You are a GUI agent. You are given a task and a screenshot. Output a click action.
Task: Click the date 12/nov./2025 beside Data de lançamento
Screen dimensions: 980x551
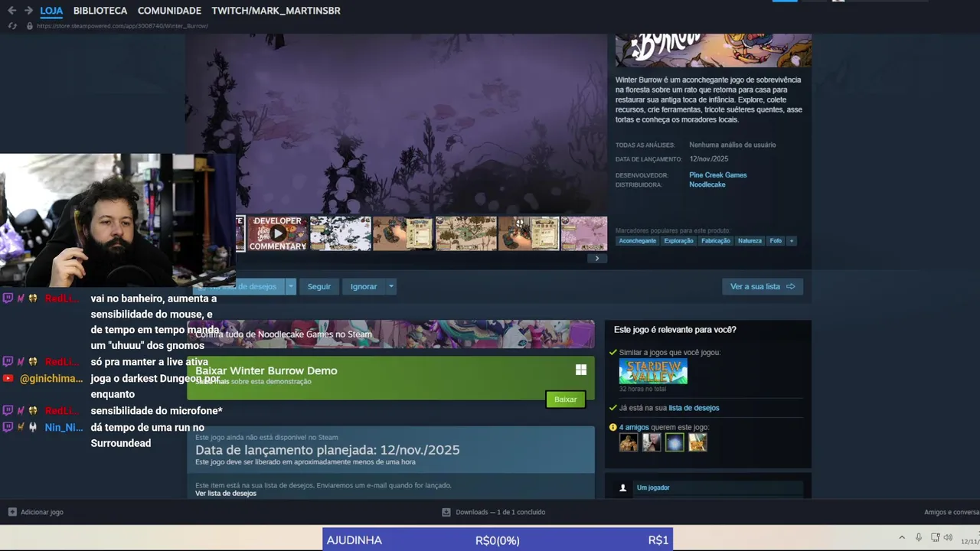click(x=709, y=159)
